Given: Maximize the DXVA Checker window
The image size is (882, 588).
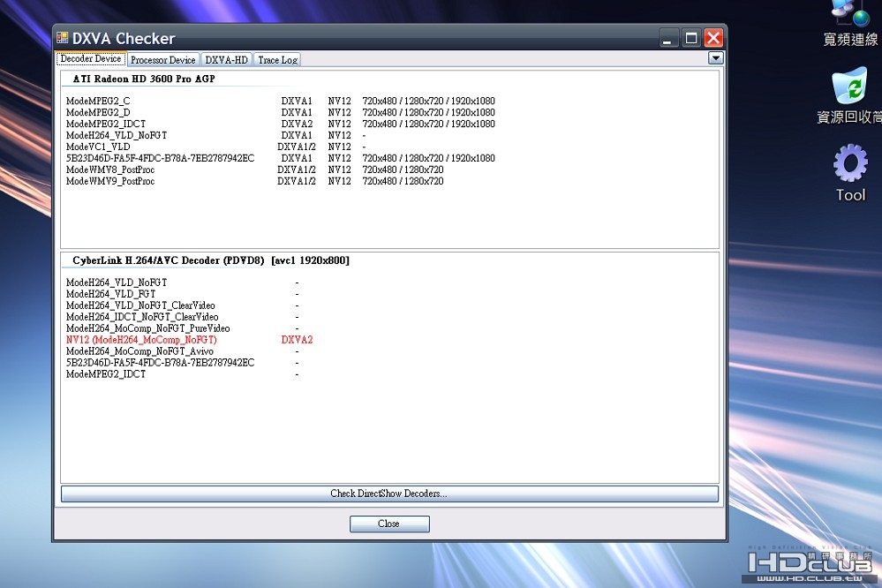Looking at the screenshot, I should 690,38.
